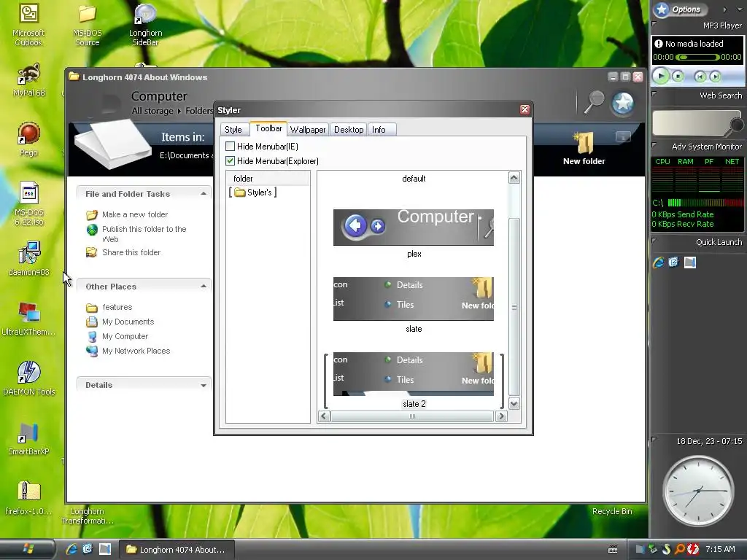Open My Network Places link
This screenshot has width=747, height=560.
pyautogui.click(x=136, y=351)
